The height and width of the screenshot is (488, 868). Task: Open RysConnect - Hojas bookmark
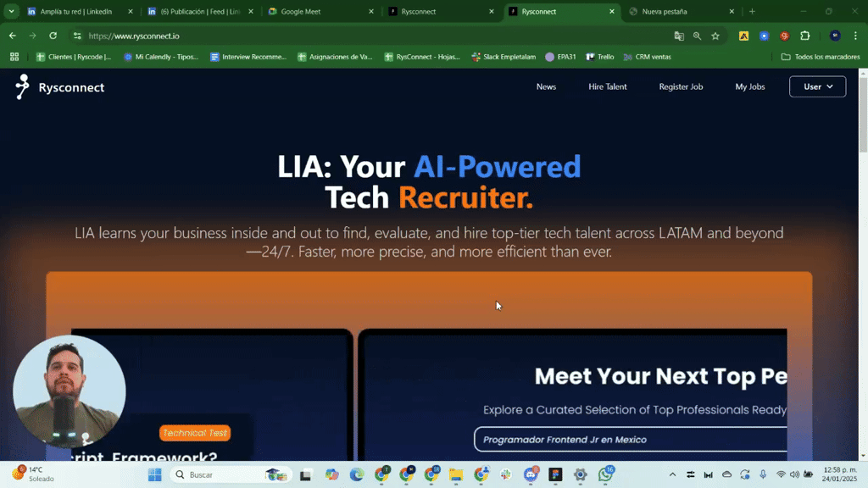422,57
